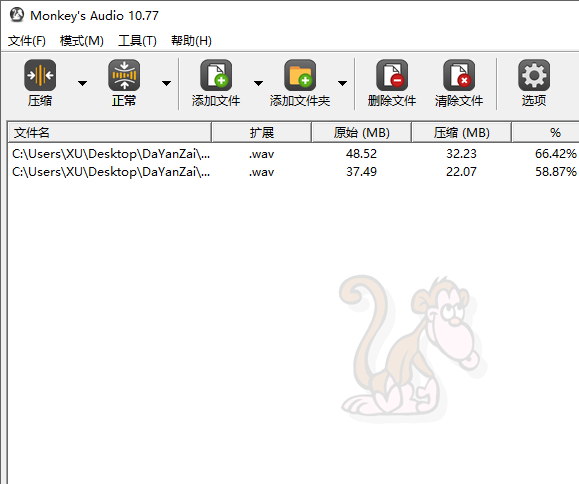
Task: Expand the dropdown arrow next to 压缩
Action: coord(82,83)
